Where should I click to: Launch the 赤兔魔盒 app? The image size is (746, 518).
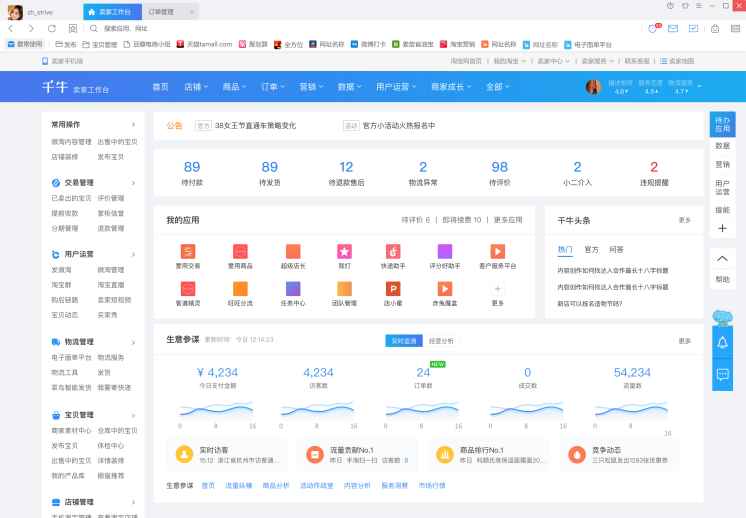click(445, 289)
